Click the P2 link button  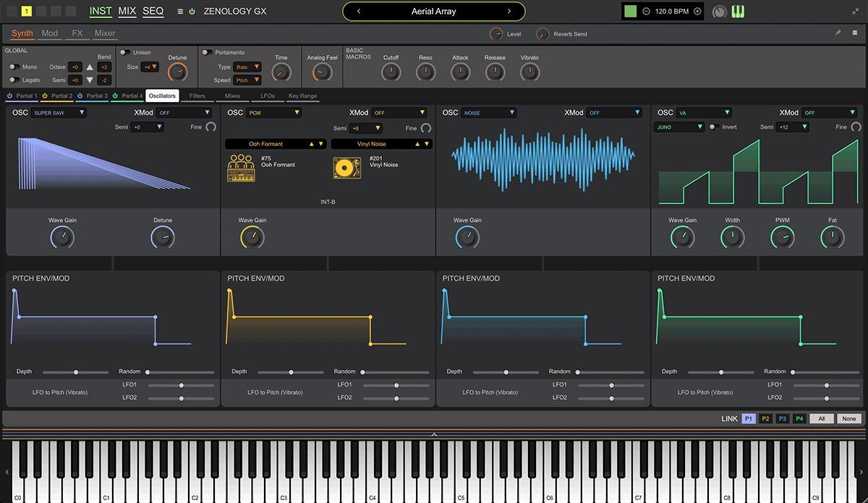click(765, 418)
